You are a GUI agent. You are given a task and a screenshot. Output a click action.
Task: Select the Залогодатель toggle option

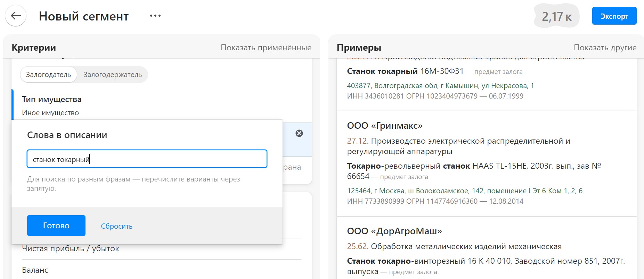click(48, 75)
